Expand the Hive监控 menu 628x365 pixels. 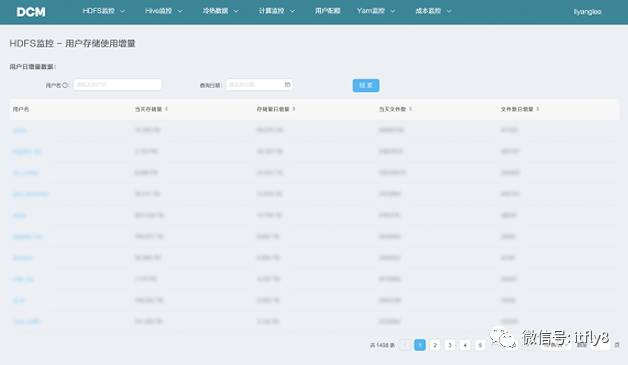point(164,11)
